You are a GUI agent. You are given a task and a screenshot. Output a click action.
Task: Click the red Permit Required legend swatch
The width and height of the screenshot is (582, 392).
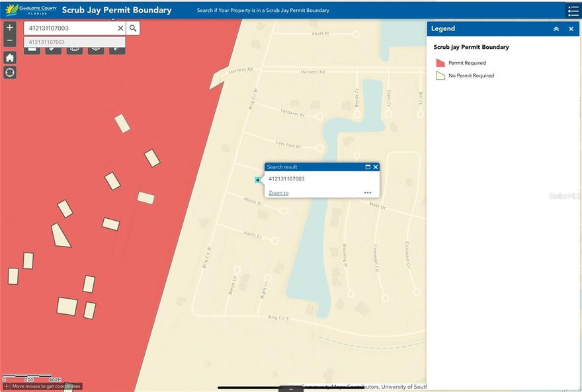click(438, 62)
